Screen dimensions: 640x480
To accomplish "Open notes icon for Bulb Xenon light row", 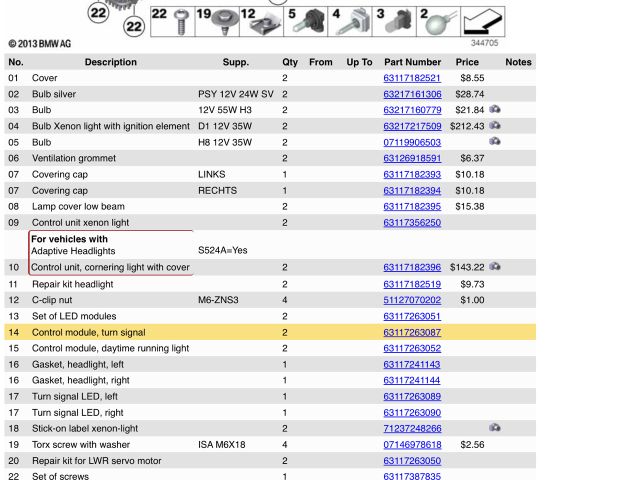I will click(495, 126).
